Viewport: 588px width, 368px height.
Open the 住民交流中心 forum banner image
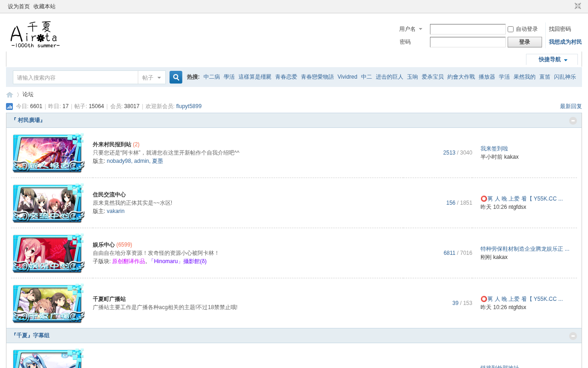[48, 203]
